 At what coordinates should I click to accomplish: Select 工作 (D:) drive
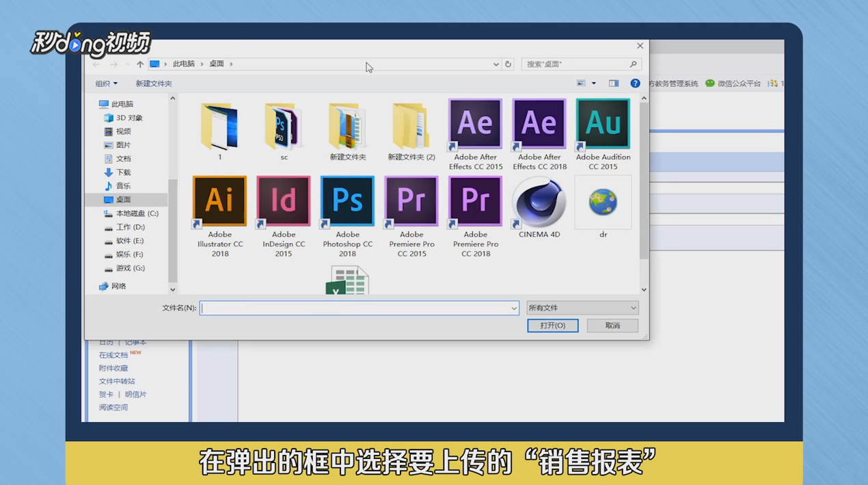coord(124,227)
